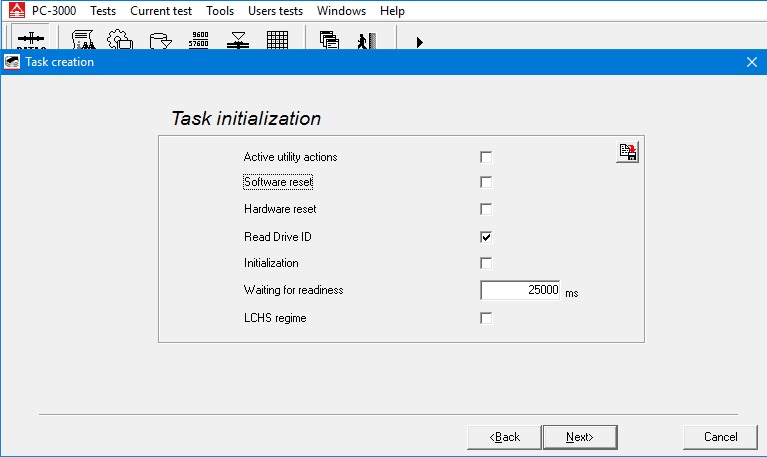Open the Users tests menu

pos(275,11)
